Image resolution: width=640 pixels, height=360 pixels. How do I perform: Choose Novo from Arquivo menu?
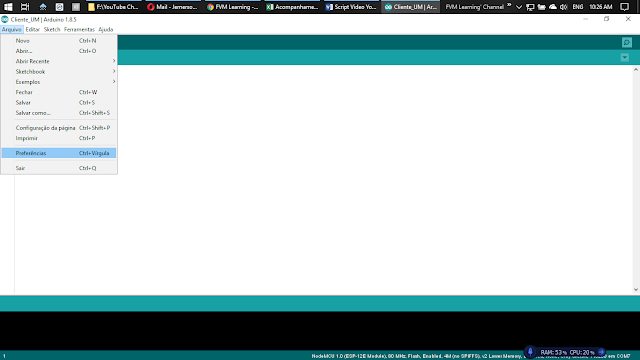click(59, 40)
